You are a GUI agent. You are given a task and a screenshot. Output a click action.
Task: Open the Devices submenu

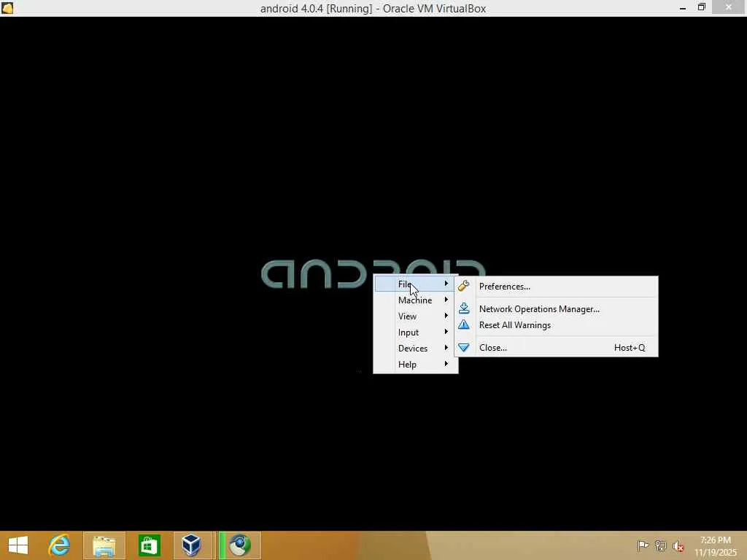tap(415, 348)
